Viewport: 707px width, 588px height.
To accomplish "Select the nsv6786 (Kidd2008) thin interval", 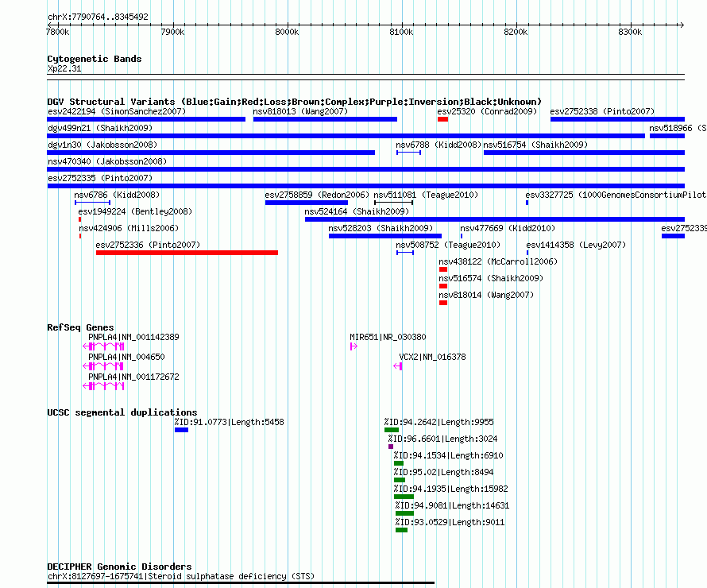I will pyautogui.click(x=92, y=203).
